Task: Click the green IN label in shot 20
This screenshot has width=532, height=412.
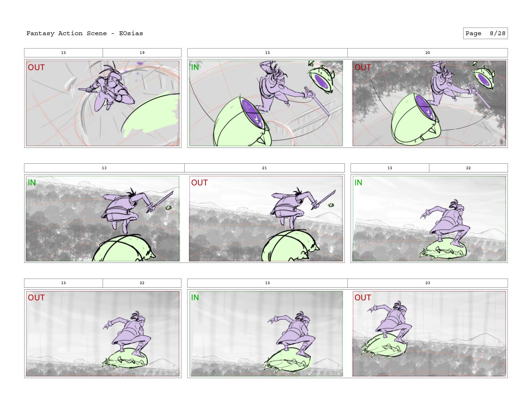Action: click(195, 67)
